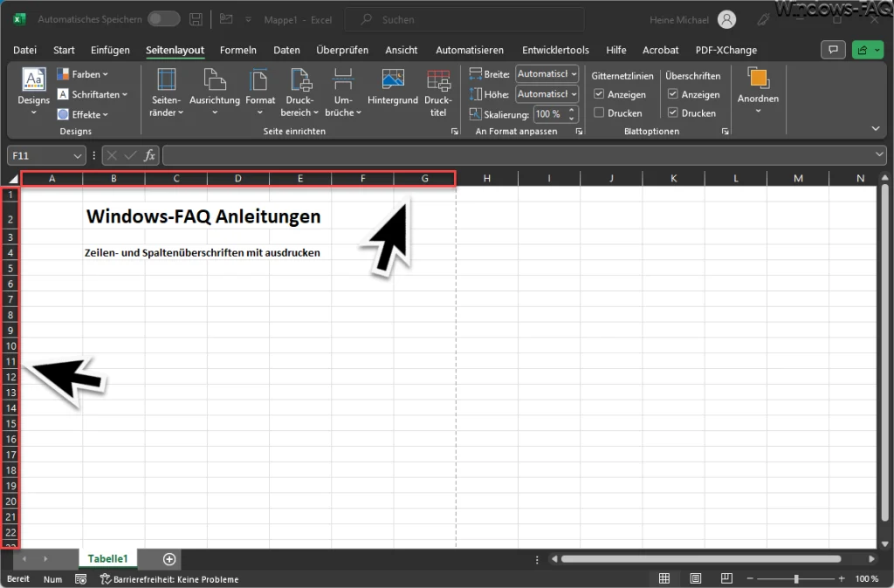The image size is (894, 588).
Task: Expand the name box dropdown
Action: coord(77,155)
